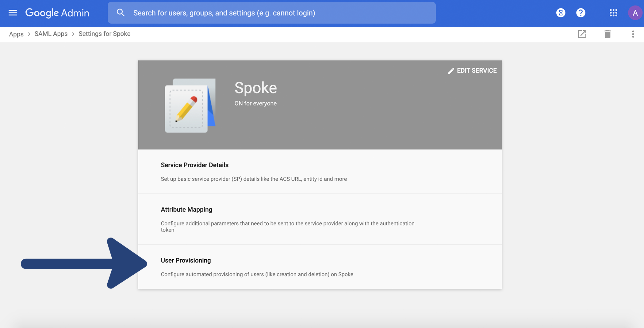Go to SAML Apps in the breadcrumb

(x=51, y=34)
